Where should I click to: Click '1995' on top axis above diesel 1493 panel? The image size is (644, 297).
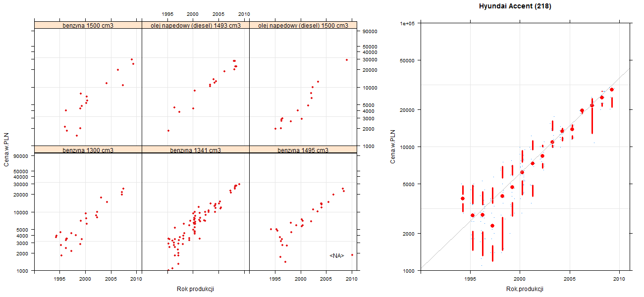click(x=167, y=14)
